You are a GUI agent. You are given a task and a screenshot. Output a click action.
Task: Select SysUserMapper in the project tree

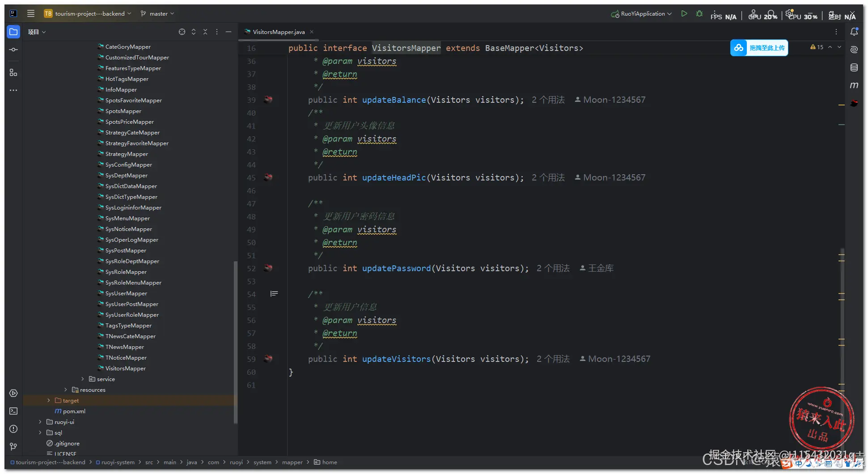pos(126,293)
